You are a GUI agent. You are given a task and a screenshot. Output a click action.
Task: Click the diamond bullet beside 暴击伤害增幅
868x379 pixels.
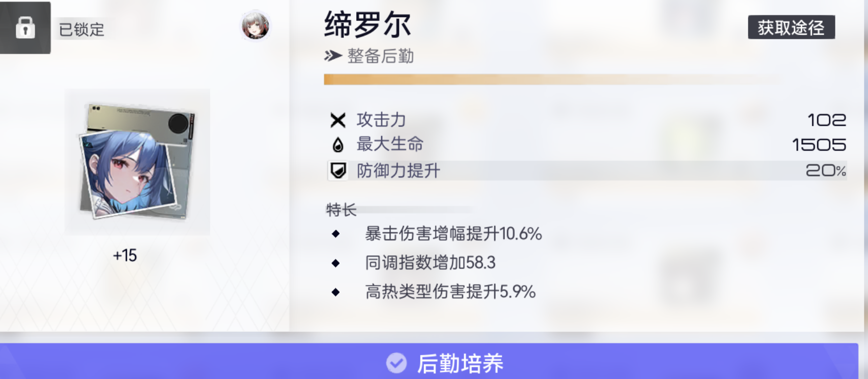click(336, 234)
